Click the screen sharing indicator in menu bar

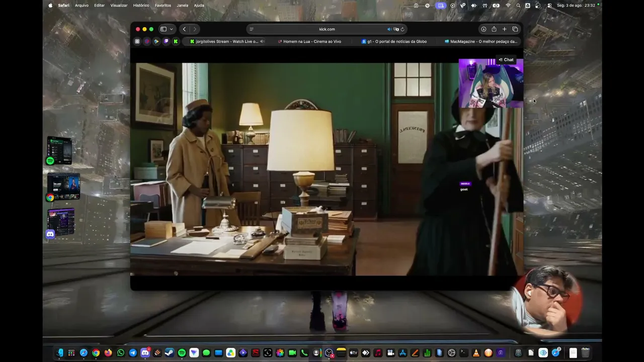[441, 6]
